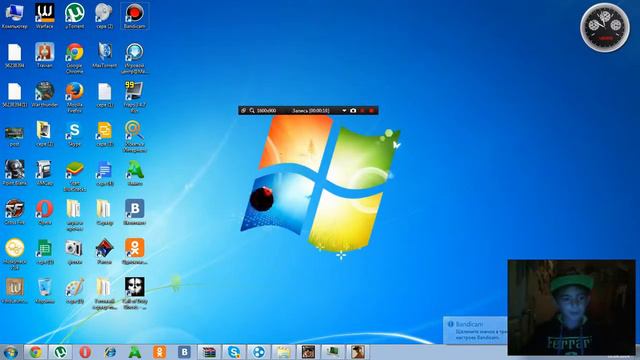
Task: Open the VKontakte desktop shortcut
Action: click(134, 212)
